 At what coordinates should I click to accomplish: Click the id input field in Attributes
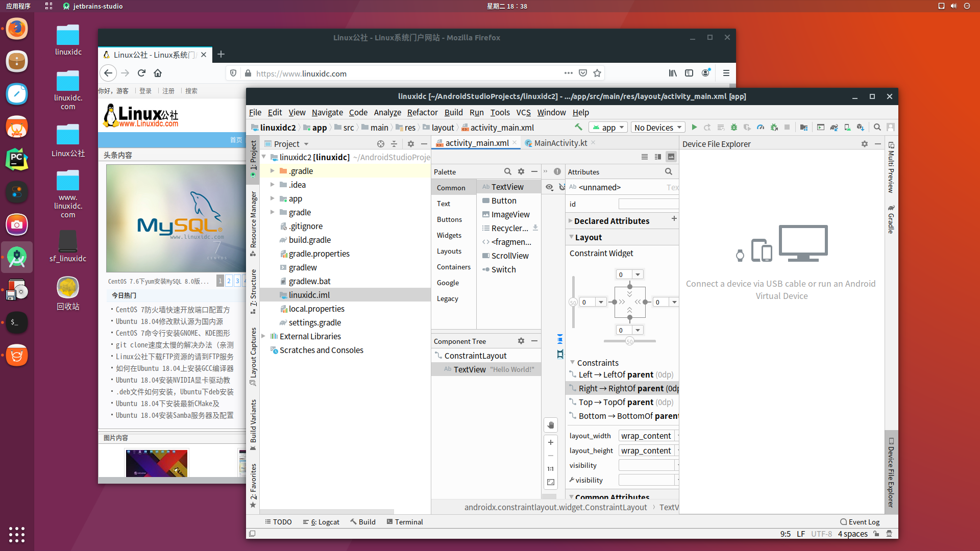(648, 204)
